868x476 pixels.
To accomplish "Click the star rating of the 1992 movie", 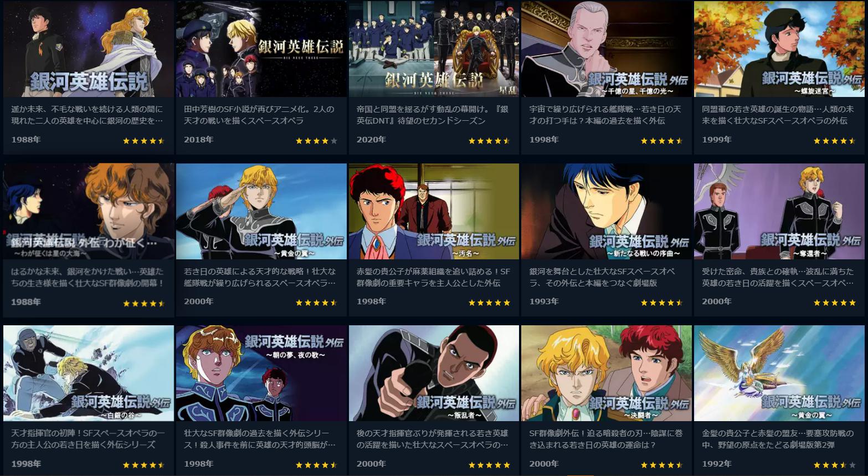I will pyautogui.click(x=834, y=465).
